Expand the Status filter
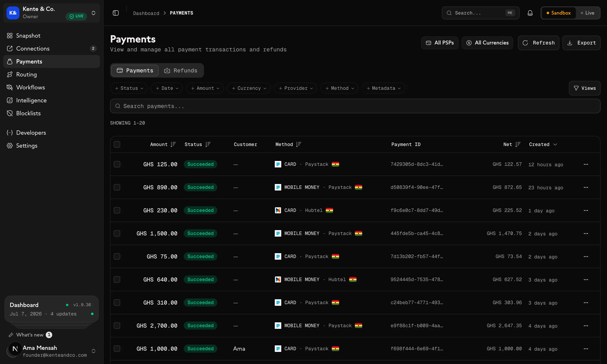 (x=129, y=88)
